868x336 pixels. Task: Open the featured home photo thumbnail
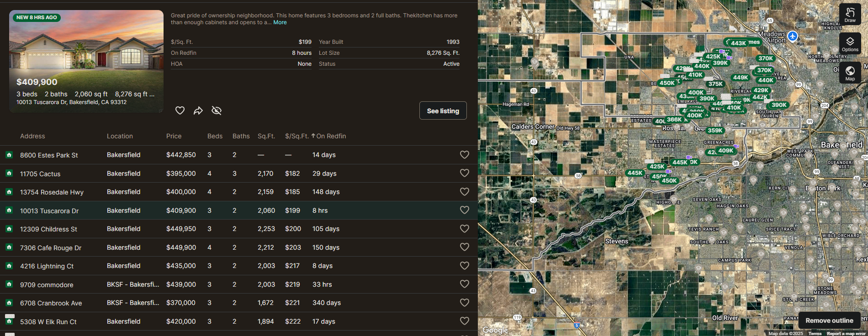point(86,61)
